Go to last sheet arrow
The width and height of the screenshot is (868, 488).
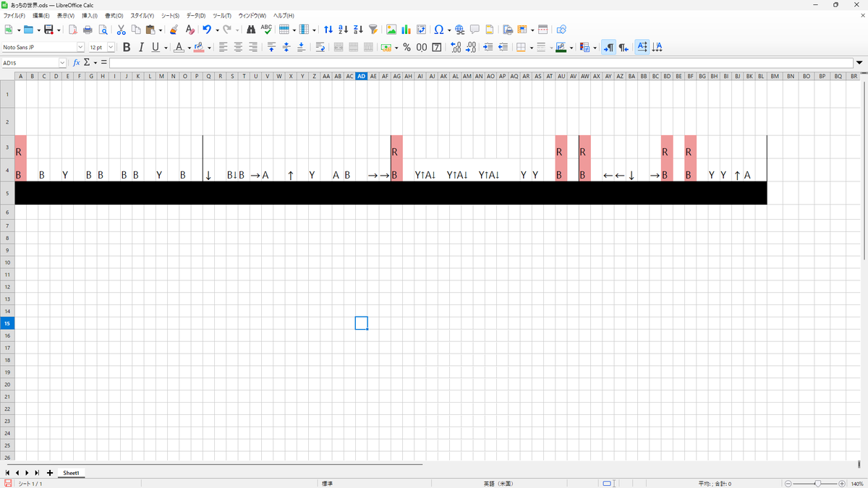coord(37,473)
